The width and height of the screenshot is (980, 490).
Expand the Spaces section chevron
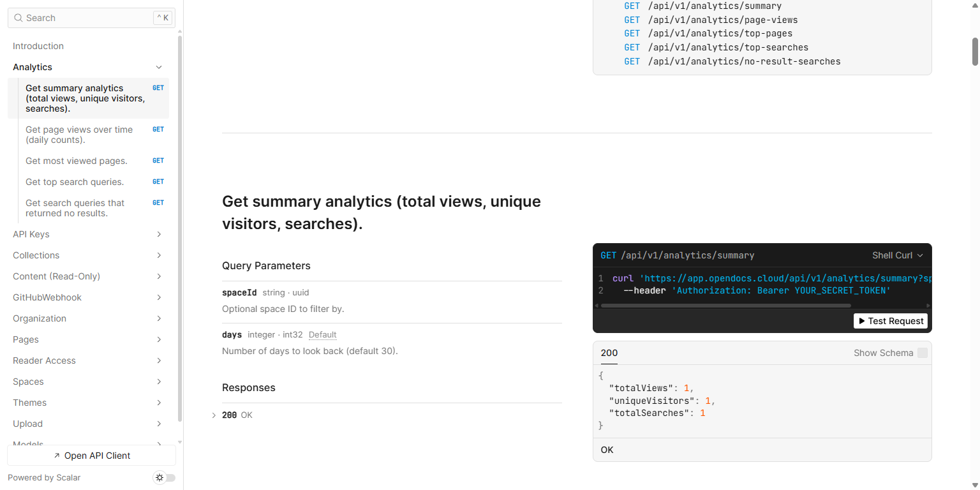click(x=159, y=382)
